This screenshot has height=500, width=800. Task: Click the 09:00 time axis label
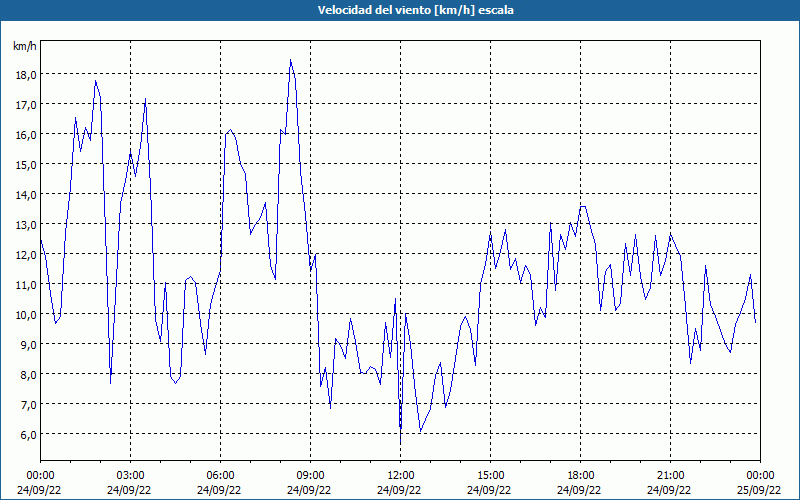310,476
